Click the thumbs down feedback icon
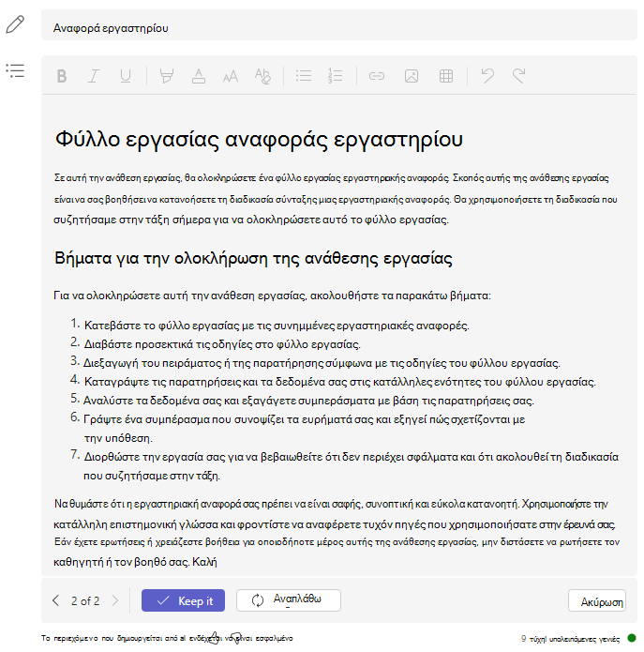 point(236,639)
